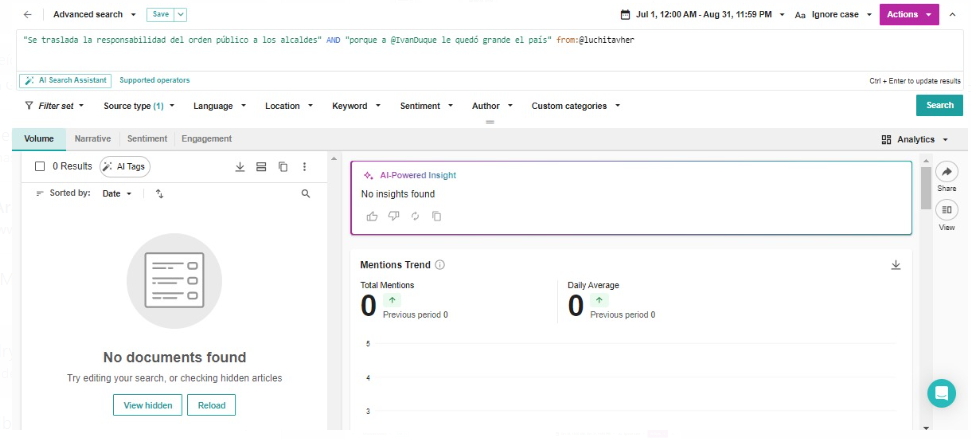Screen dimensions: 971x439
Task: Open the AI Search Assistant
Action: coord(65,80)
